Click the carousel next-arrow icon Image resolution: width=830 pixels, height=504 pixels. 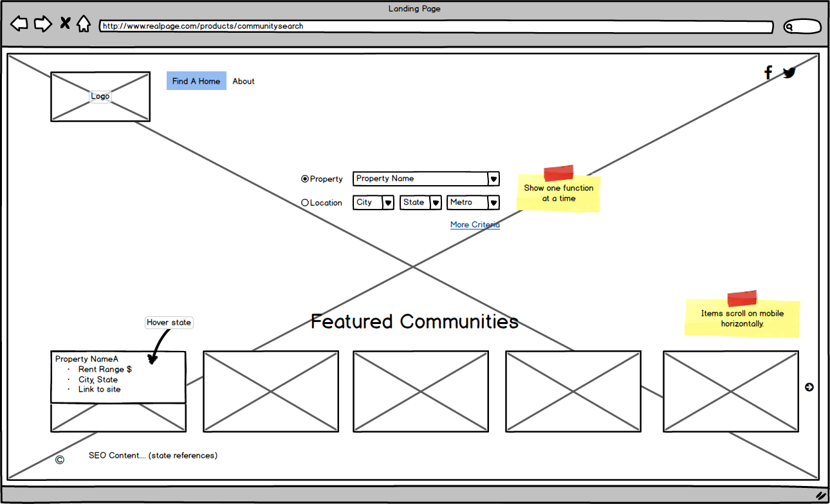pyautogui.click(x=809, y=387)
